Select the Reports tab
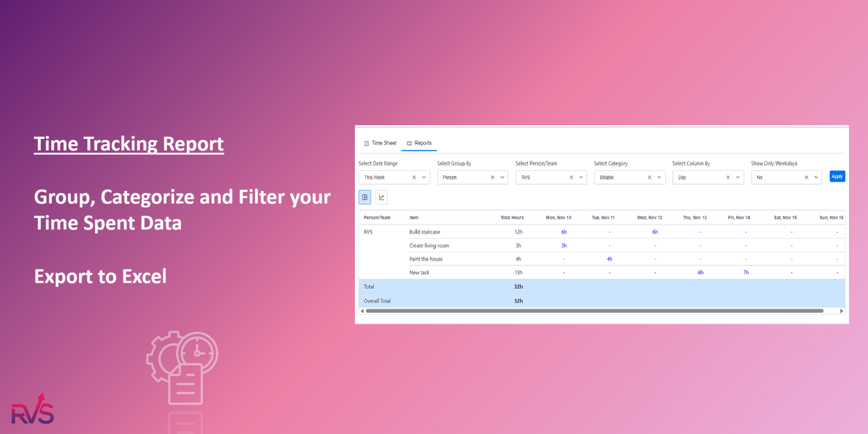The height and width of the screenshot is (434, 868). [419, 143]
